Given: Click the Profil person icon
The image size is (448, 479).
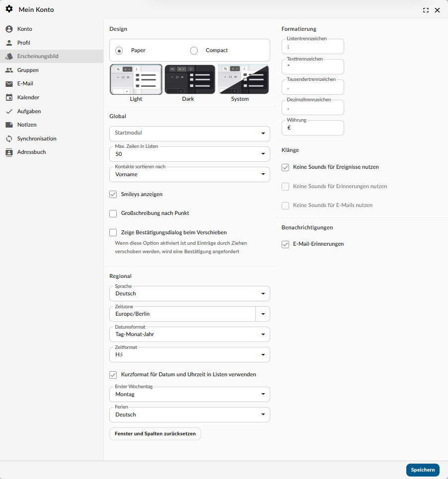Looking at the screenshot, I should (x=9, y=43).
